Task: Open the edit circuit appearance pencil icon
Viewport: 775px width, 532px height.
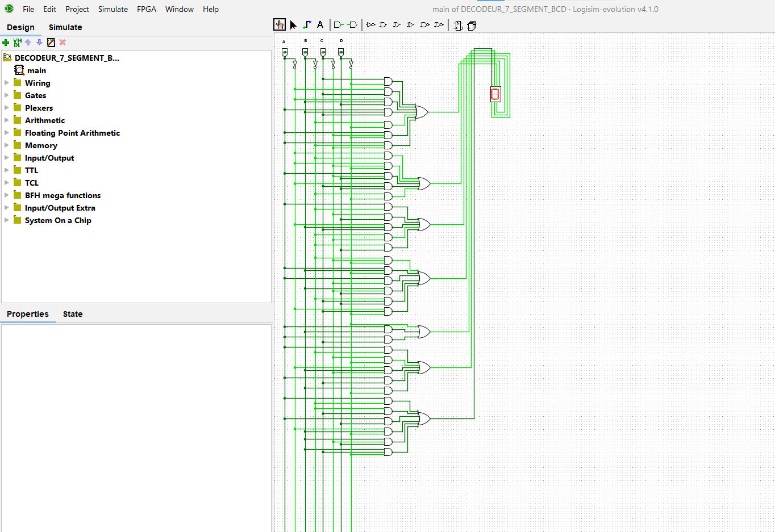Action: 51,43
